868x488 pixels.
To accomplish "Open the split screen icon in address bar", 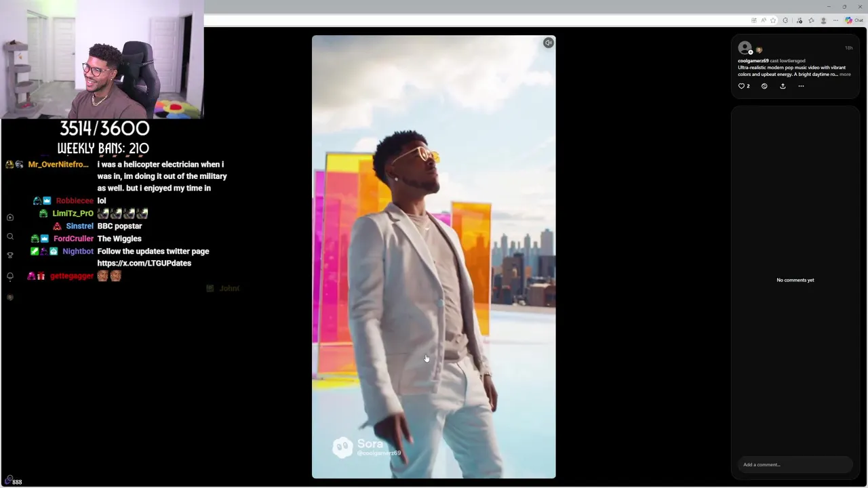I will click(x=754, y=20).
